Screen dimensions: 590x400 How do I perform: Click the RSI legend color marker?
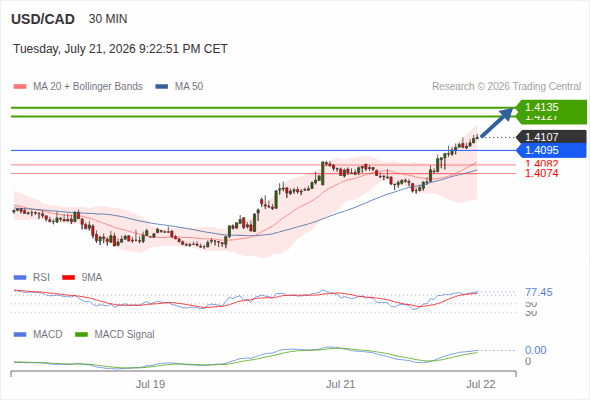[20, 278]
